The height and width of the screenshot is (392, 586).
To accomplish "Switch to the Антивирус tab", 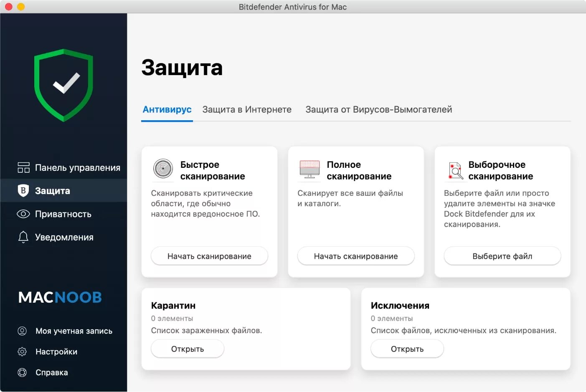I will pyautogui.click(x=167, y=109).
